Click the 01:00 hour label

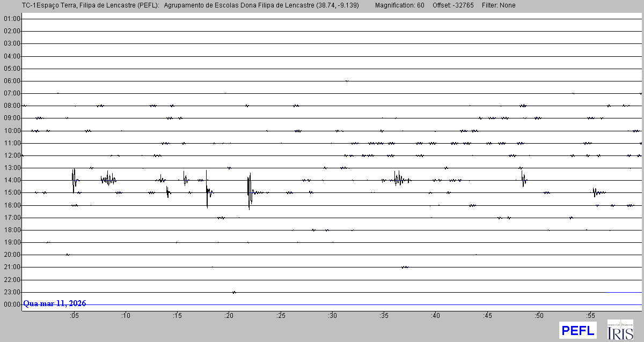pyautogui.click(x=12, y=19)
